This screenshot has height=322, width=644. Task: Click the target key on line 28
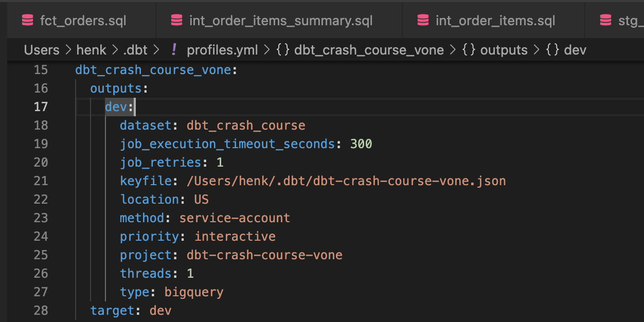(113, 310)
